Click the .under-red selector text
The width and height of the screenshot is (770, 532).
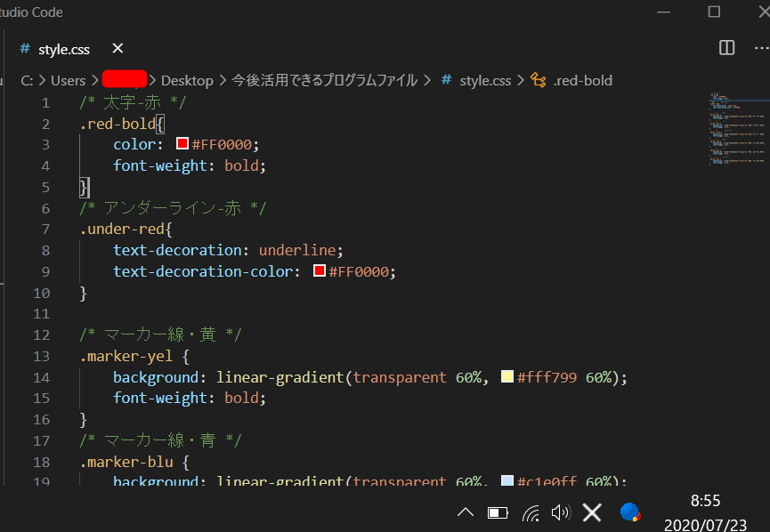tap(122, 230)
